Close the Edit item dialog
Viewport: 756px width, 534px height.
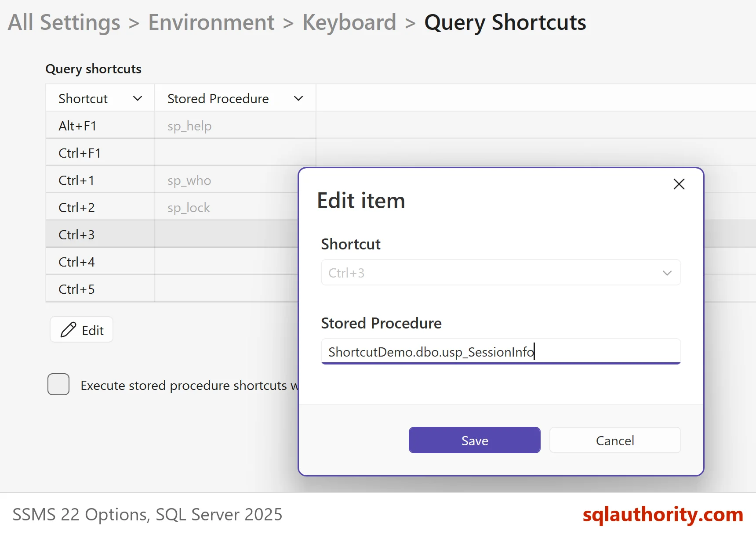coord(679,184)
